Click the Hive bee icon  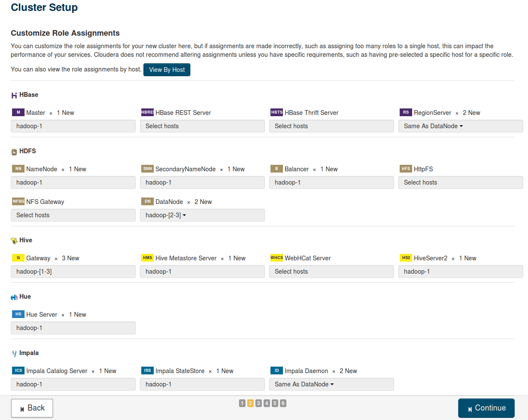[x=14, y=241]
